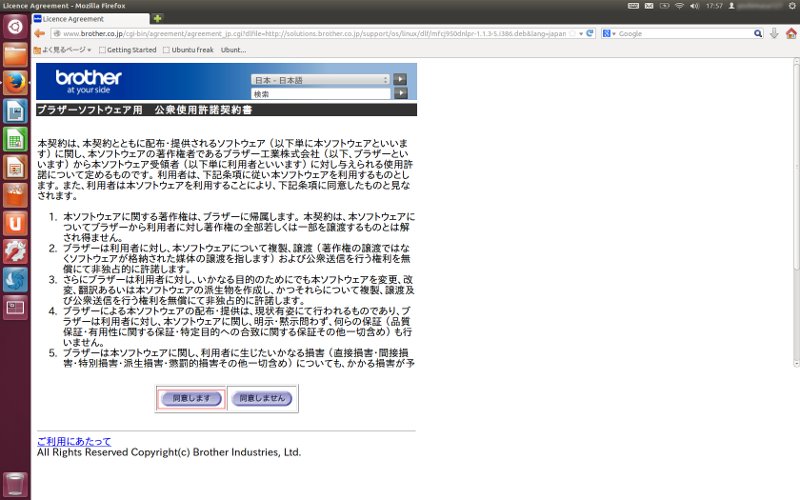Open the Getting Started bookmark
The image size is (800, 500).
pos(128,50)
